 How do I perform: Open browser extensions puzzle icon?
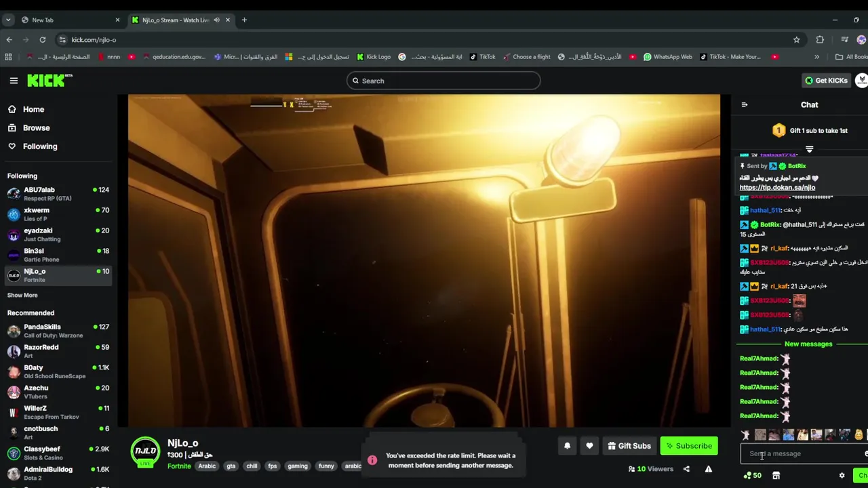click(820, 40)
